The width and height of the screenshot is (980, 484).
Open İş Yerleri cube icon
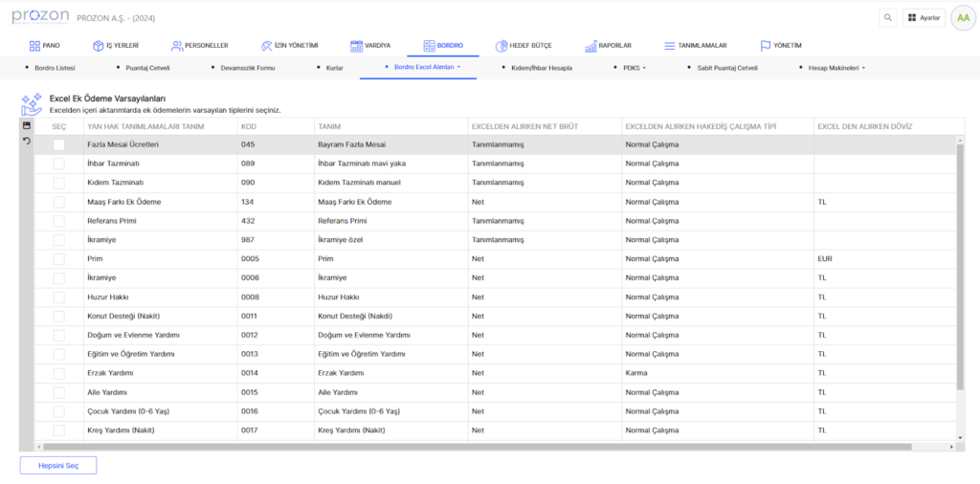tap(98, 45)
